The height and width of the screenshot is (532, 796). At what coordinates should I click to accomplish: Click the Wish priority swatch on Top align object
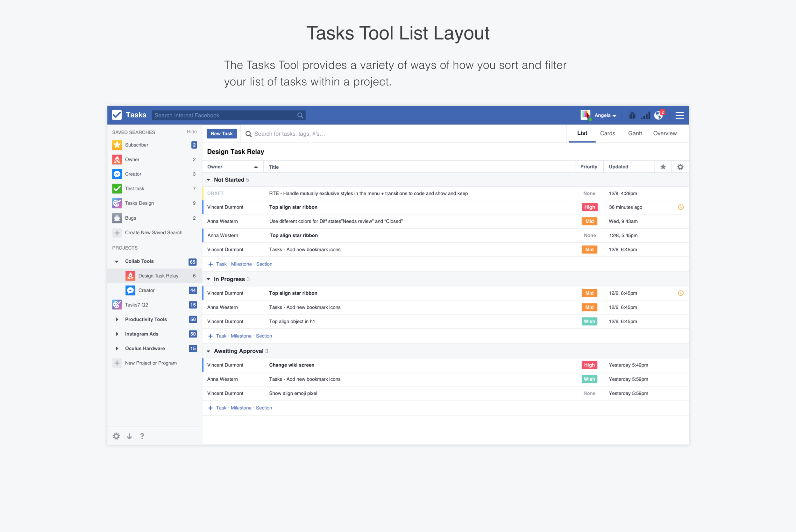[589, 321]
